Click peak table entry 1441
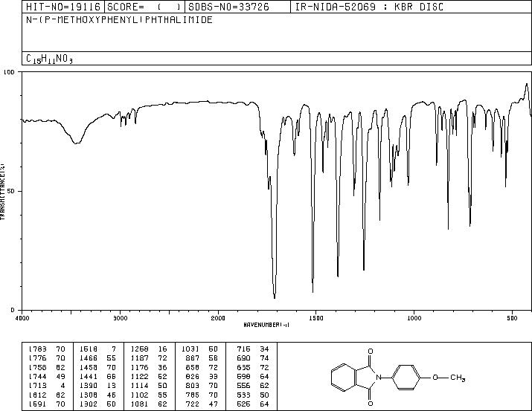532x411 pixels. pos(89,376)
